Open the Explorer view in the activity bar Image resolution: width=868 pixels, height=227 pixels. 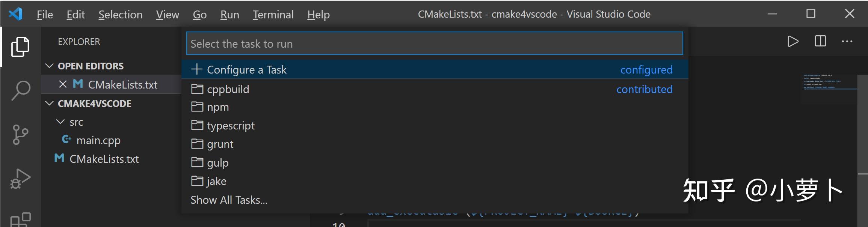(x=21, y=47)
